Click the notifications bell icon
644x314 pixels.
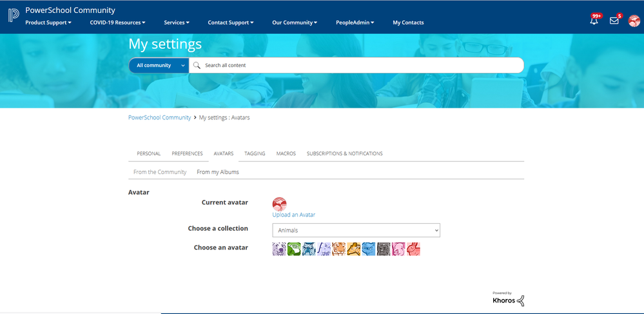(x=594, y=21)
